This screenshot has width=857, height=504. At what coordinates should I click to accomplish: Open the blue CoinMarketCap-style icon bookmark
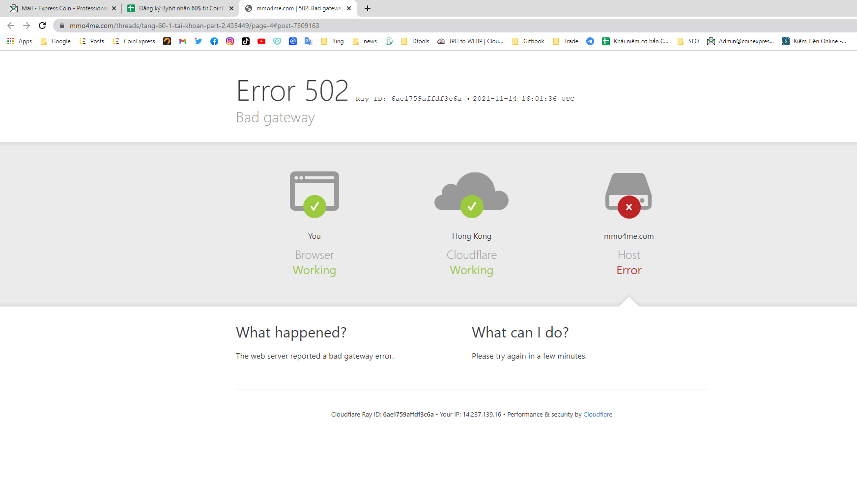coord(293,41)
